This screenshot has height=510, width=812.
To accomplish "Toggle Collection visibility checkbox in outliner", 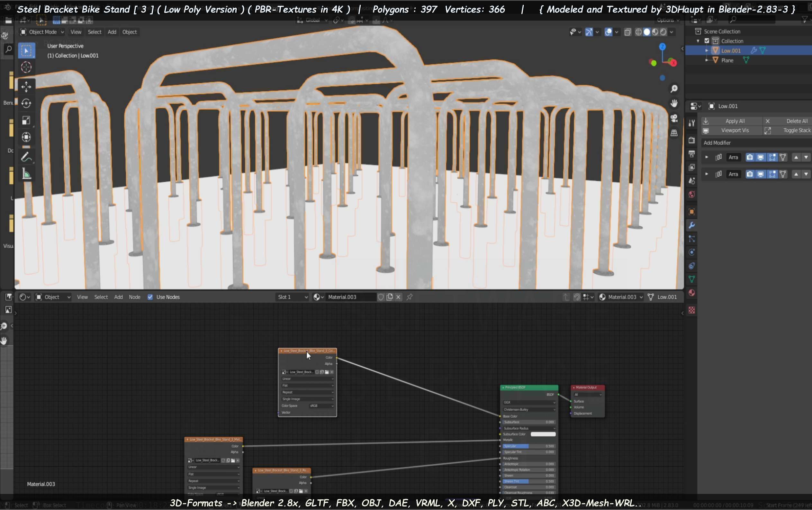I will click(707, 41).
